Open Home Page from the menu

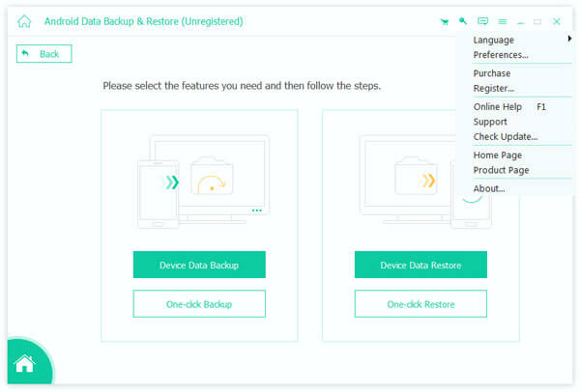click(498, 155)
